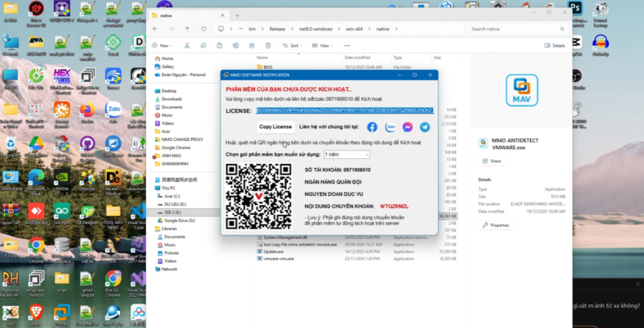The width and height of the screenshot is (644, 328).
Task: Click the Rename icon in Explorer toolbar
Action: pyautogui.click(x=235, y=46)
